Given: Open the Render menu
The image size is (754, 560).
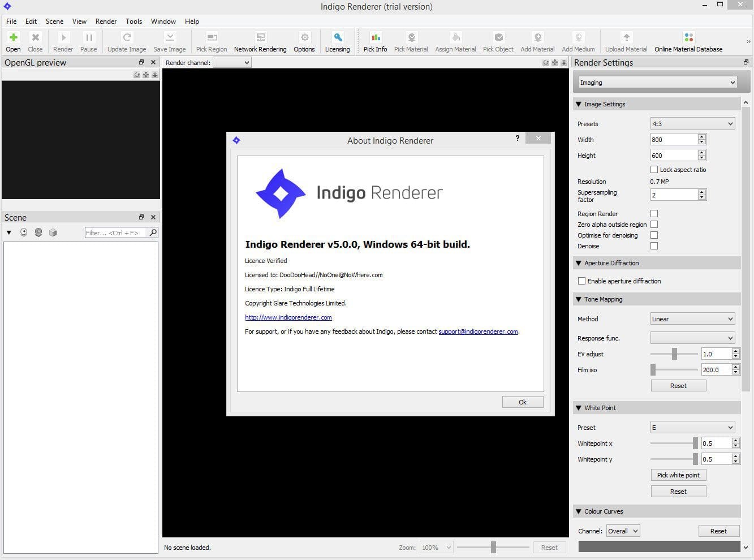Looking at the screenshot, I should pyautogui.click(x=106, y=21).
